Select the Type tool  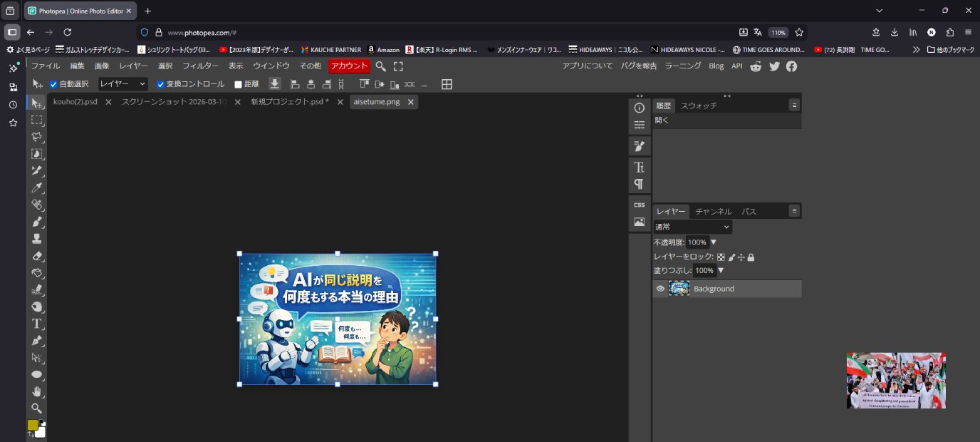tap(36, 324)
